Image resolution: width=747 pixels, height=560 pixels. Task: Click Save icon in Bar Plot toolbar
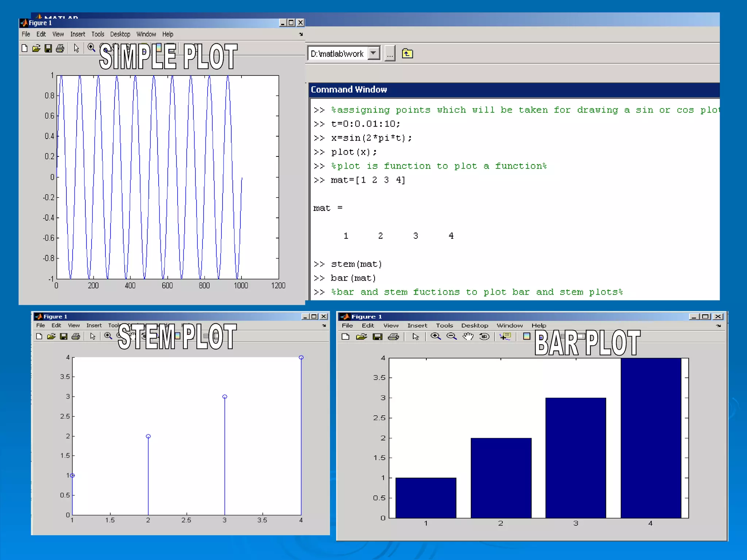tap(378, 337)
